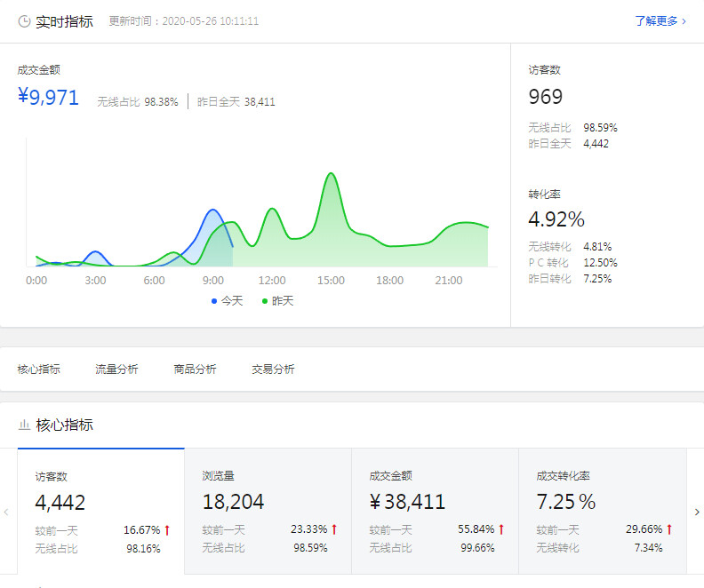Toggle the 今天 series in chart legend

tap(227, 301)
